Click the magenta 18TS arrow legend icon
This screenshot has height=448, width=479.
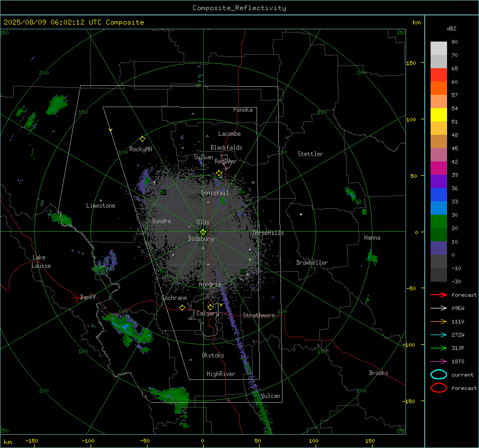[439, 362]
